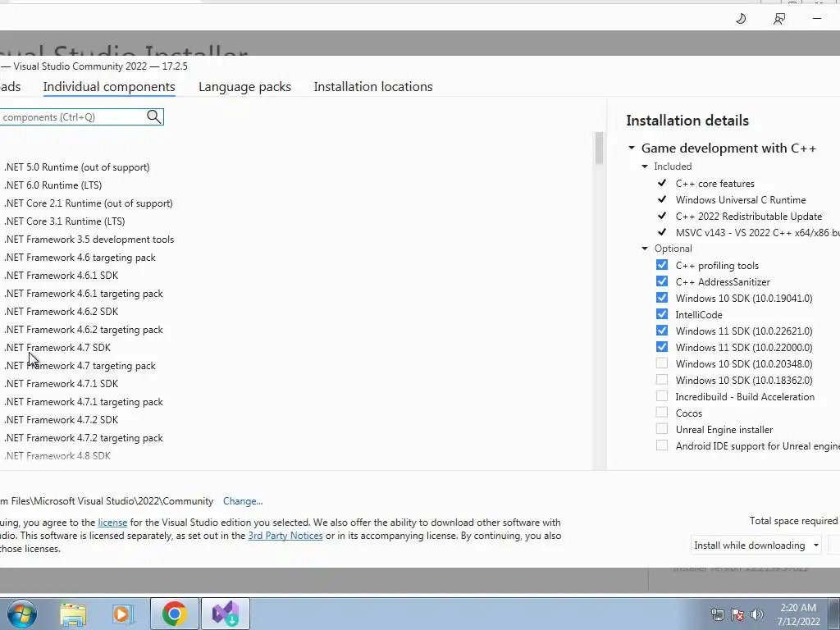This screenshot has height=630, width=840.
Task: Select .NET Framework 3.5 development tools
Action: 89,240
